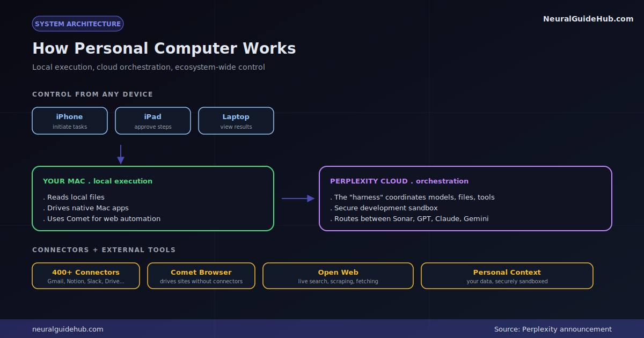
Task: Click the YOUR MAC local execution heading
Action: [x=98, y=181]
